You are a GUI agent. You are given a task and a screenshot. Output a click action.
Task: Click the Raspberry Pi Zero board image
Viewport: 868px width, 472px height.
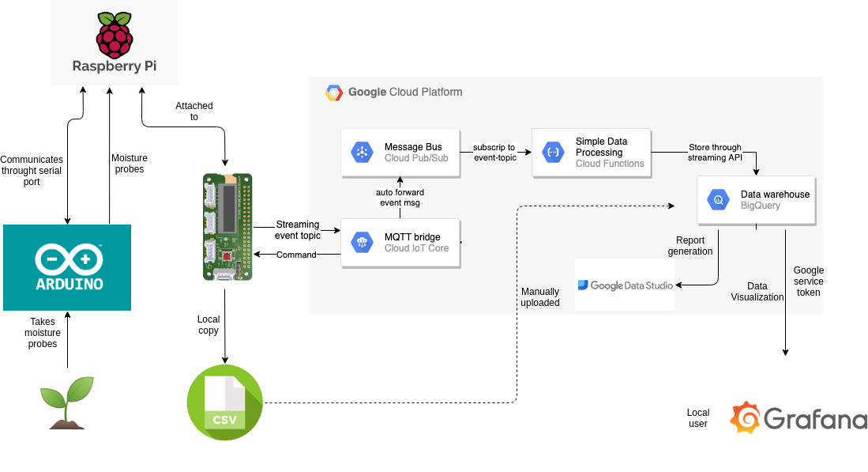[x=227, y=227]
